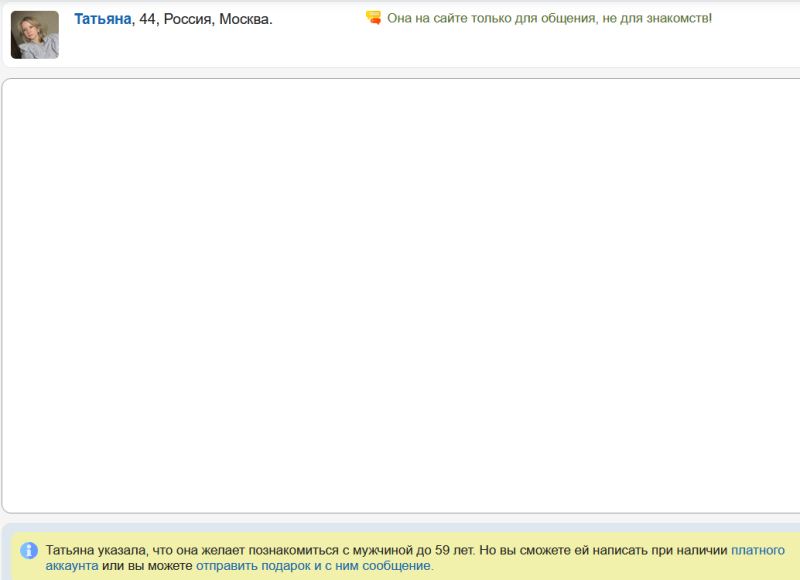800x580 pixels.
Task: Open 'отправить подарок и с ним сообщение' link
Action: [314, 566]
